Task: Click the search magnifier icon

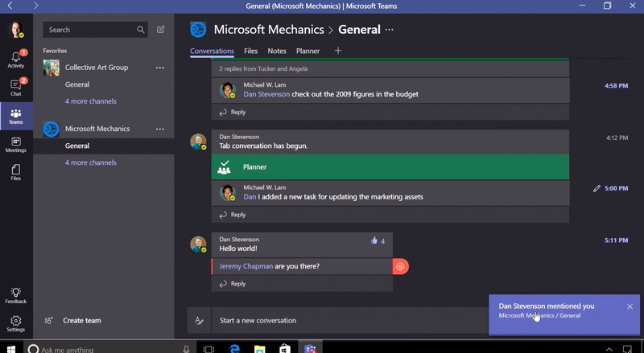Action: (140, 30)
